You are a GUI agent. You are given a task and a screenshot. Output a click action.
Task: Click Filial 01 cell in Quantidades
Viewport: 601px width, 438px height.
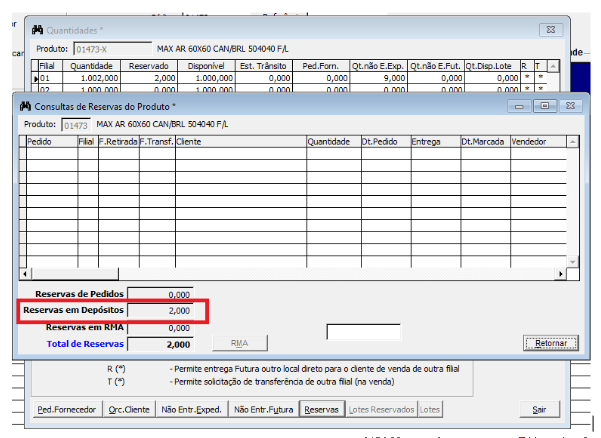click(x=51, y=78)
